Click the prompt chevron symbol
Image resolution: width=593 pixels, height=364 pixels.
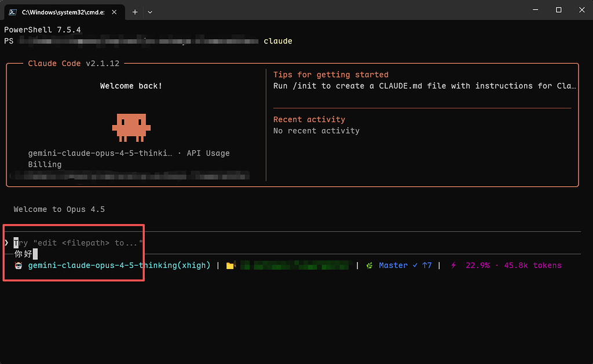(6, 242)
